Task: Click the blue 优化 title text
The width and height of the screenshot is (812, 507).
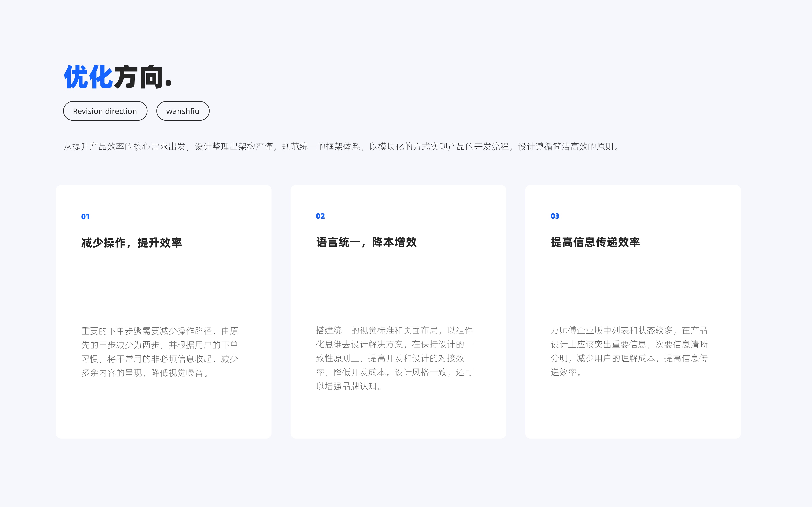Action: [89, 77]
